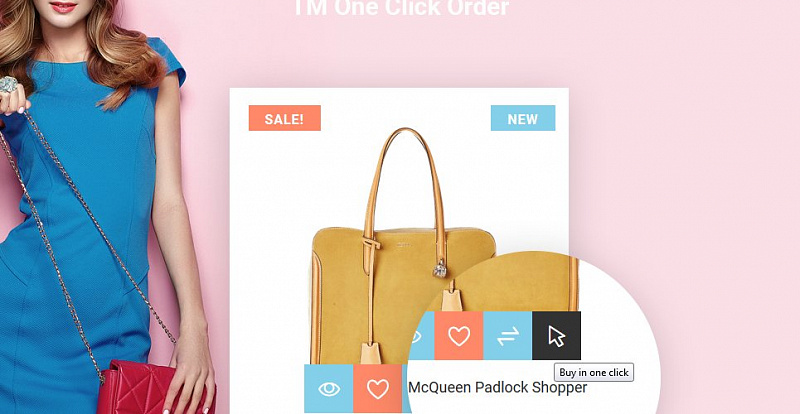Image resolution: width=800 pixels, height=414 pixels.
Task: Click the ring on the model's hand
Action: tap(8, 84)
